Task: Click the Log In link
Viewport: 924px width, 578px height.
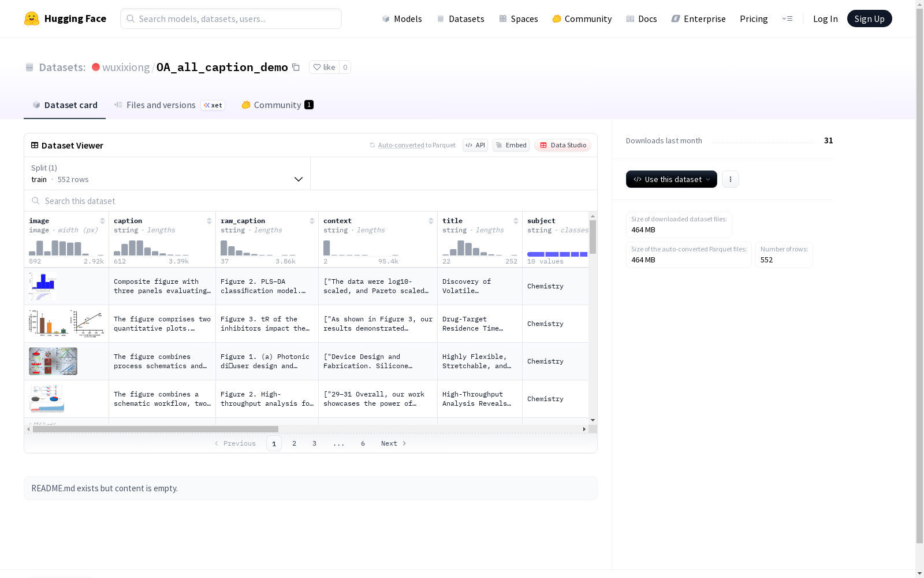Action: (x=825, y=18)
